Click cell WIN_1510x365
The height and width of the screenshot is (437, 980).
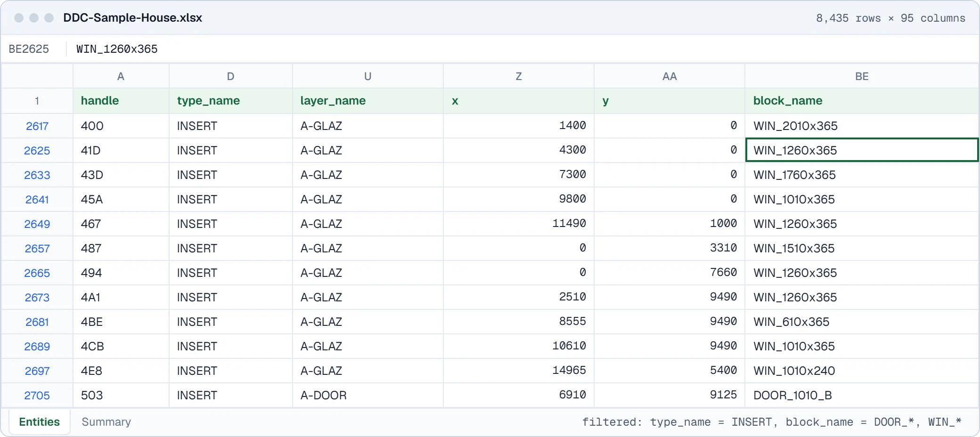[862, 249]
